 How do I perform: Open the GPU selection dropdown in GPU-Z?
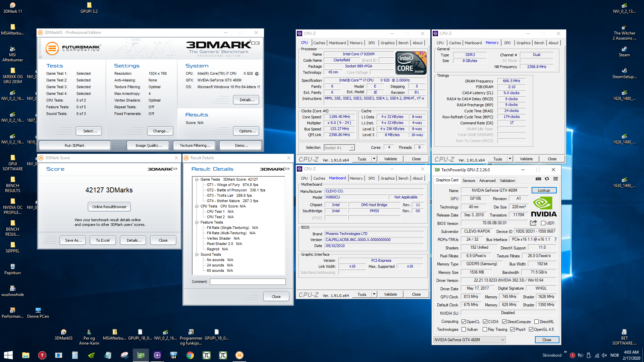[x=469, y=340]
